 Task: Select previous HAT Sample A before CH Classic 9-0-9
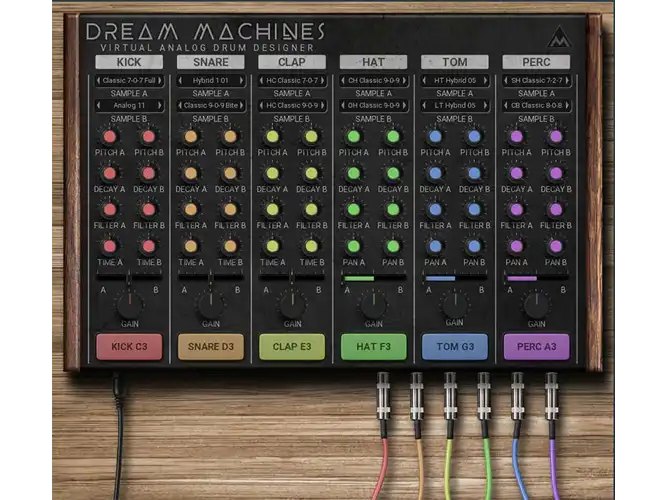(x=343, y=80)
